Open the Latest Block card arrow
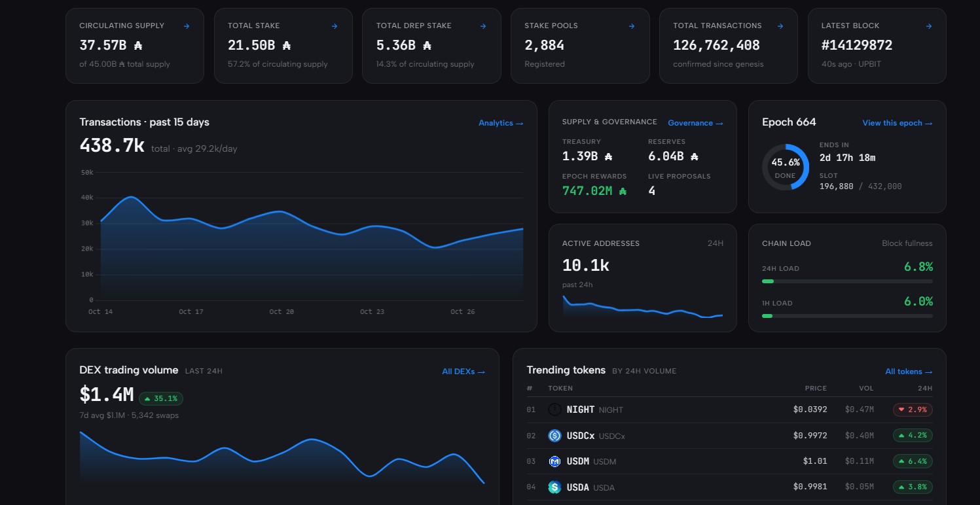The height and width of the screenshot is (505, 980). (x=929, y=26)
